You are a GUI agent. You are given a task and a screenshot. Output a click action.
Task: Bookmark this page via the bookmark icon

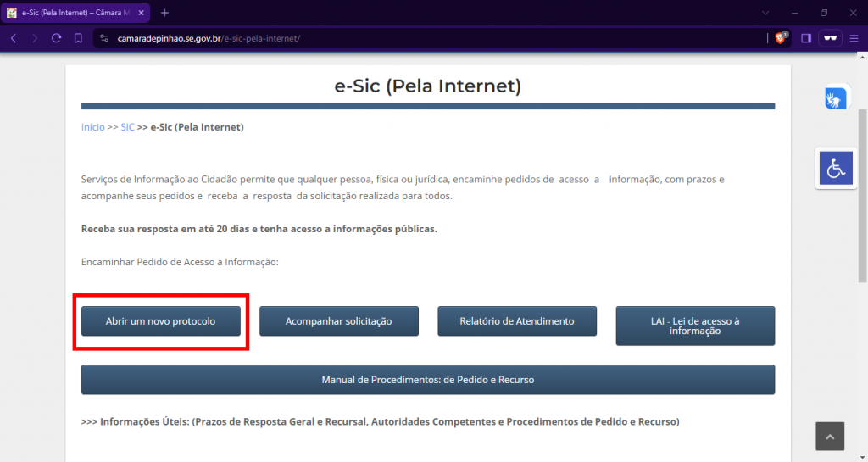[78, 38]
